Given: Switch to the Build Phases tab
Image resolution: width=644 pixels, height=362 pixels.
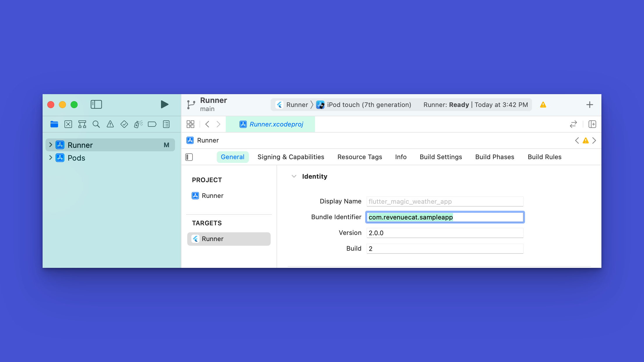Looking at the screenshot, I should tap(495, 157).
